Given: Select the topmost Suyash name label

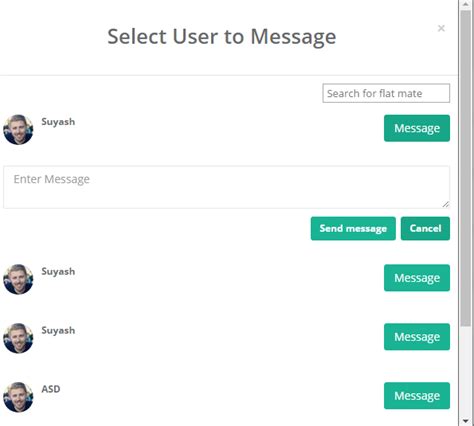Looking at the screenshot, I should click(58, 122).
